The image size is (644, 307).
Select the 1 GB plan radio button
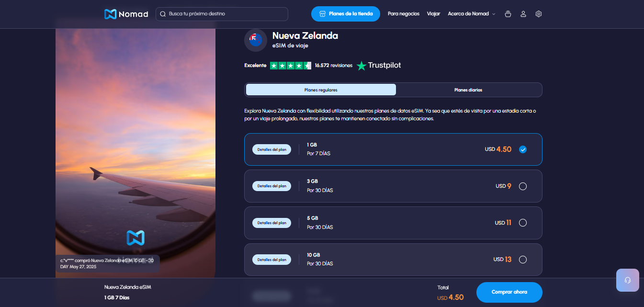click(523, 149)
